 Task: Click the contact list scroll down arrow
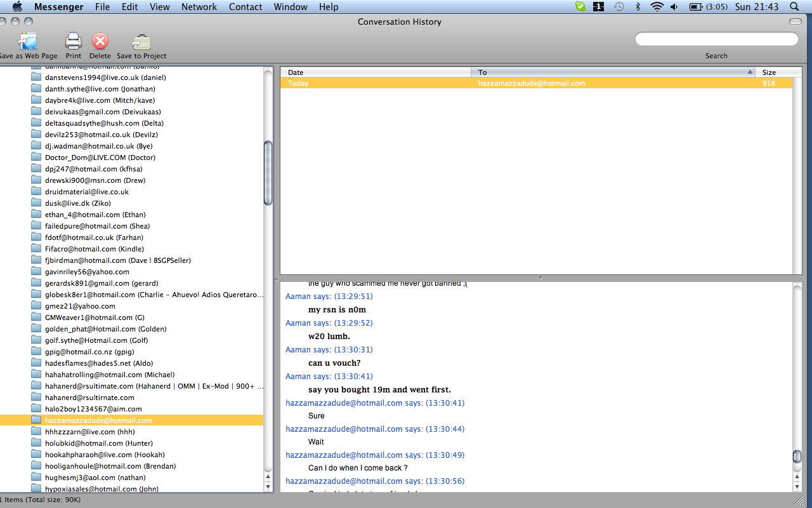coord(268,487)
